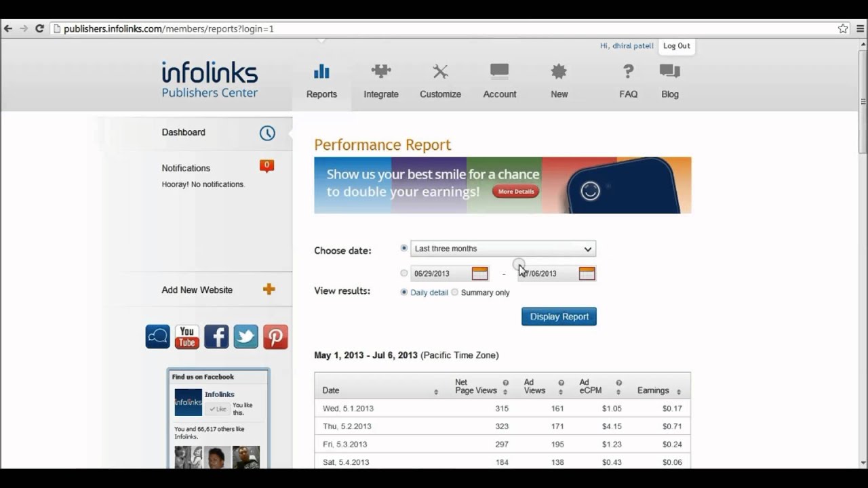Open the Pinterest social icon
Image resolution: width=868 pixels, height=488 pixels.
coord(275,337)
